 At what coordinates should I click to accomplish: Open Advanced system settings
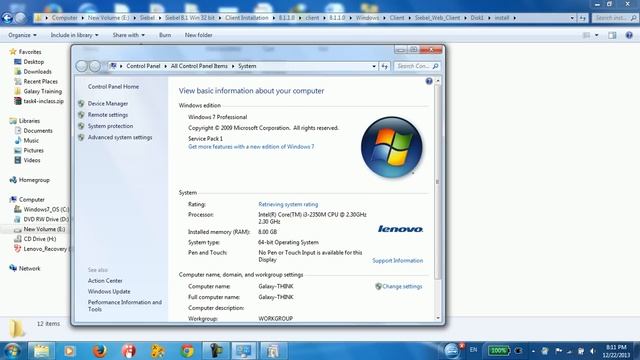pyautogui.click(x=120, y=138)
